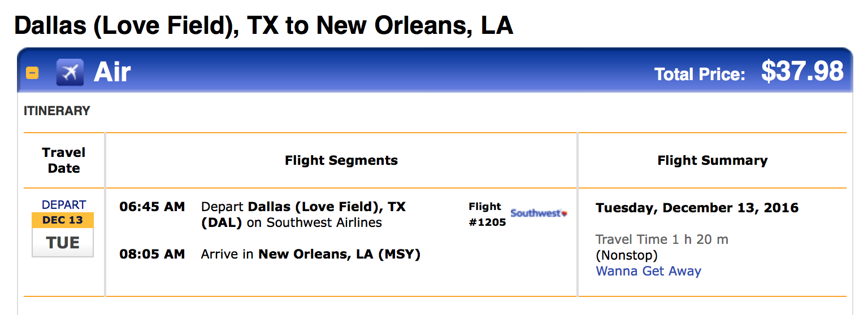Click the Arrive in New Orleans, LA (MSY) text
Image resolution: width=868 pixels, height=315 pixels.
pyautogui.click(x=310, y=254)
